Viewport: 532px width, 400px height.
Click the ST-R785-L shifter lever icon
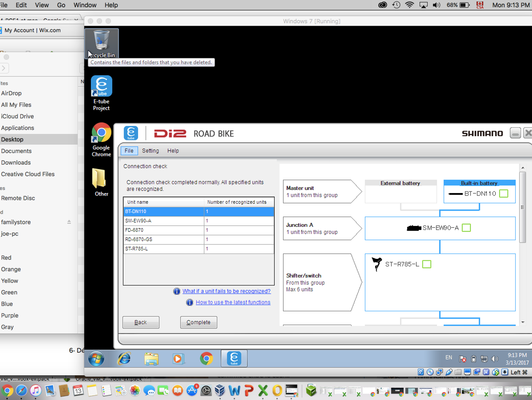[377, 264]
